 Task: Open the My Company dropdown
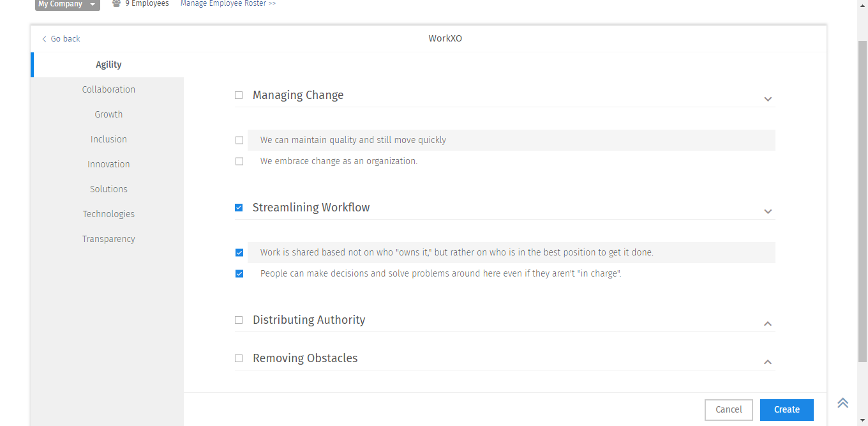click(x=67, y=4)
